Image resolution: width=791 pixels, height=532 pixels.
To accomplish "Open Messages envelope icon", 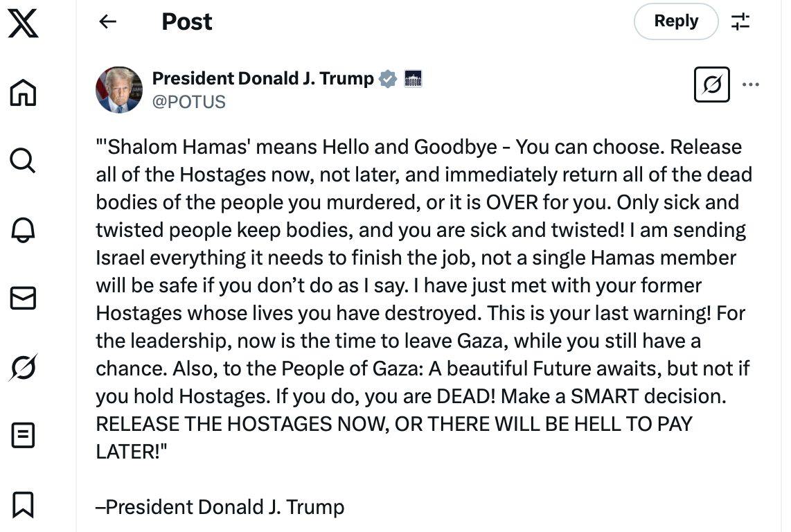I will coord(23,298).
